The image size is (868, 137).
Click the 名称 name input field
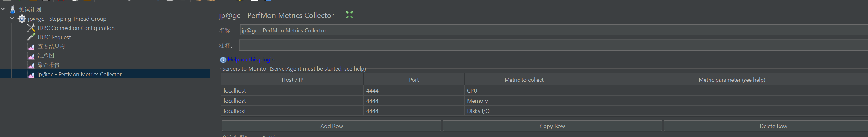(x=553, y=30)
